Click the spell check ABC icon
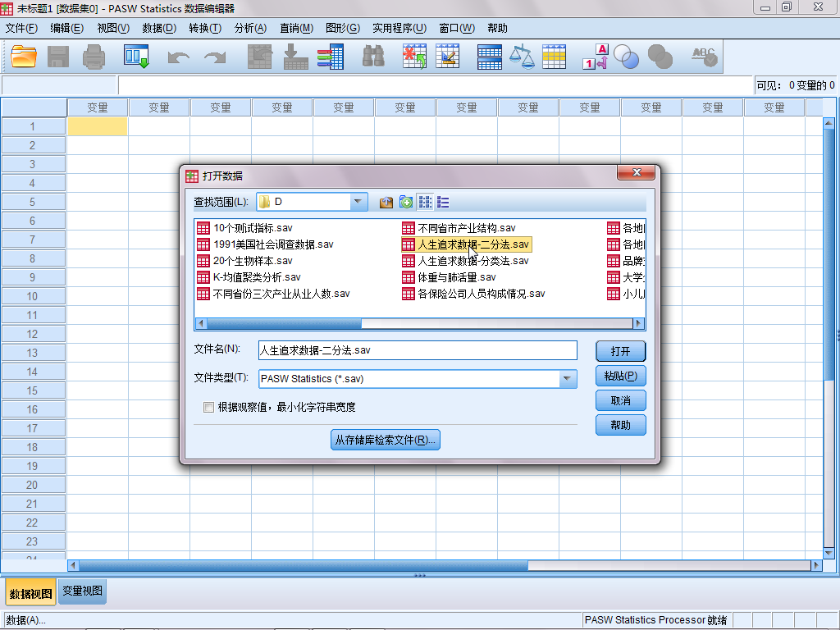Image resolution: width=840 pixels, height=630 pixels. (704, 57)
